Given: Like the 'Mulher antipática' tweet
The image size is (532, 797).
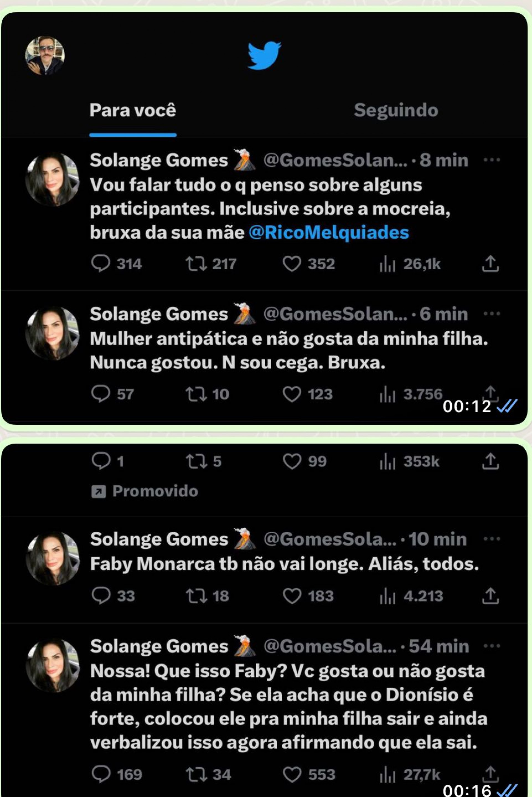Looking at the screenshot, I should tap(293, 395).
